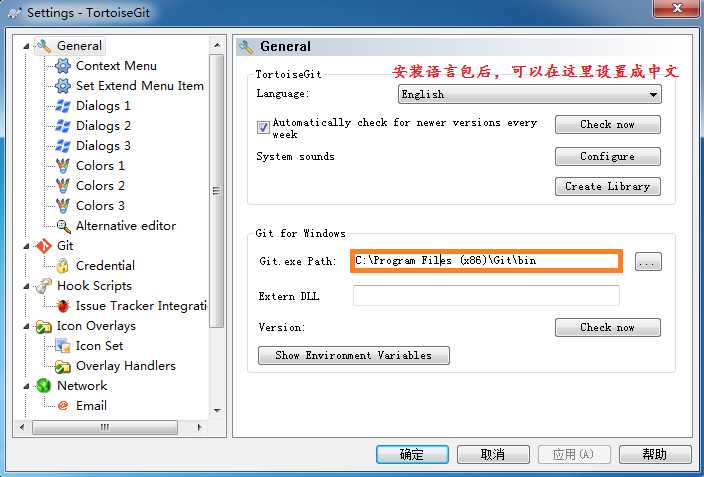Close the TortoiseGit Settings window
The height and width of the screenshot is (477, 704).
pyautogui.click(x=678, y=9)
